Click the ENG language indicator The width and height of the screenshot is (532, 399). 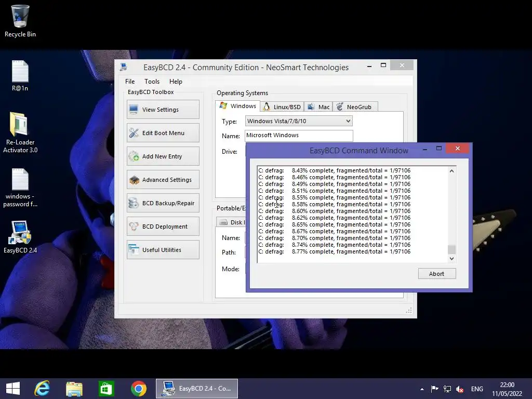[x=477, y=389]
